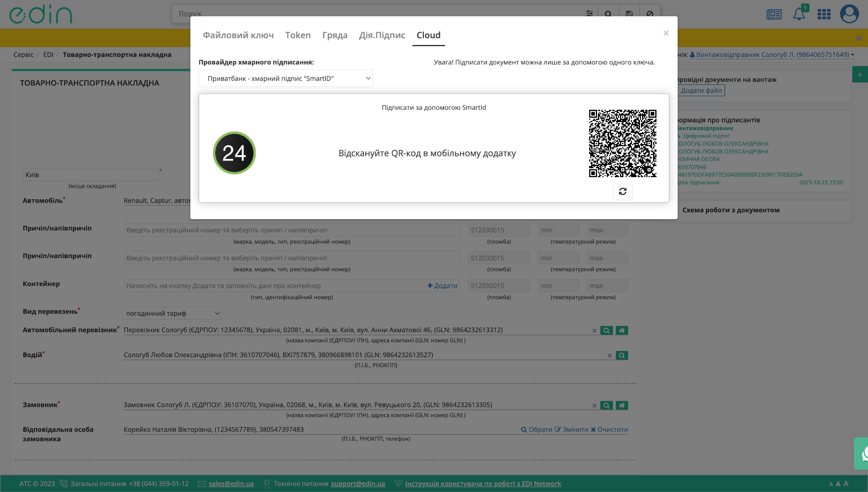
Task: Click Додати файл button
Action: pos(701,91)
